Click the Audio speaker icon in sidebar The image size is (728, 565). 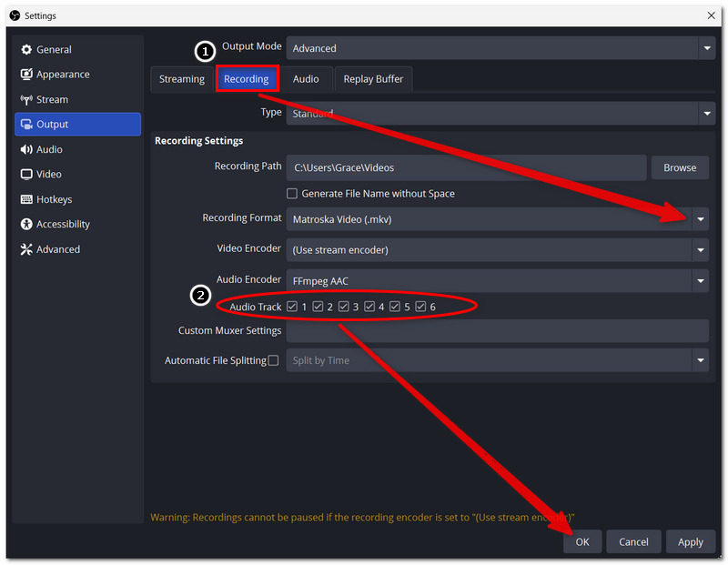pos(26,149)
